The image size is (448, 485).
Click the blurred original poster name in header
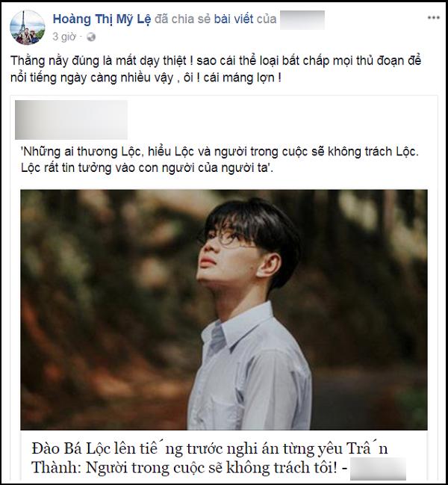click(302, 19)
